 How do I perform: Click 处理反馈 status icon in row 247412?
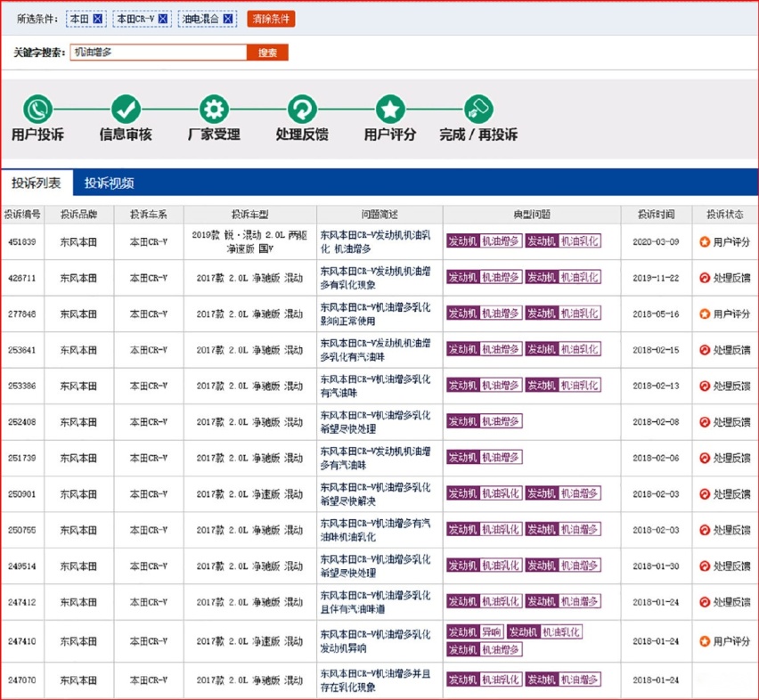point(705,602)
